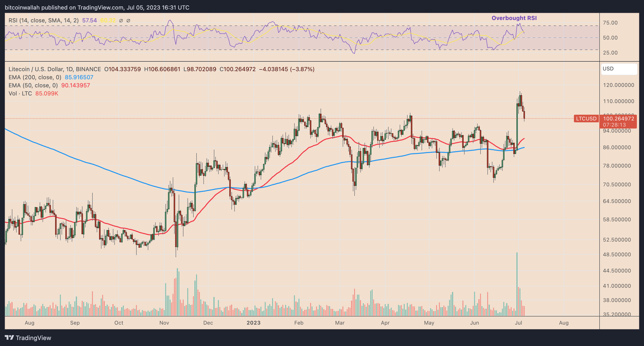The width and height of the screenshot is (644, 346).
Task: Click the Overbought RSI annotation text
Action: pyautogui.click(x=514, y=18)
